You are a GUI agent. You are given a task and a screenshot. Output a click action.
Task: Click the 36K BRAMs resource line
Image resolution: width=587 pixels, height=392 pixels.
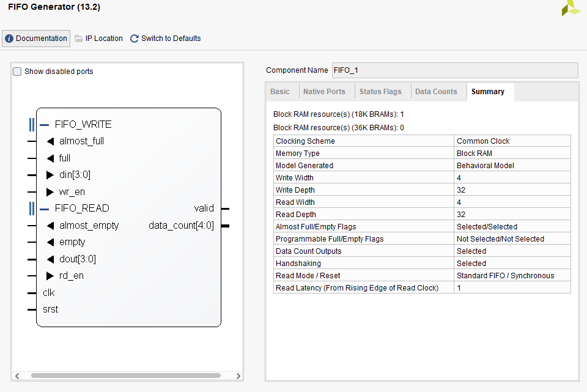pyautogui.click(x=338, y=128)
